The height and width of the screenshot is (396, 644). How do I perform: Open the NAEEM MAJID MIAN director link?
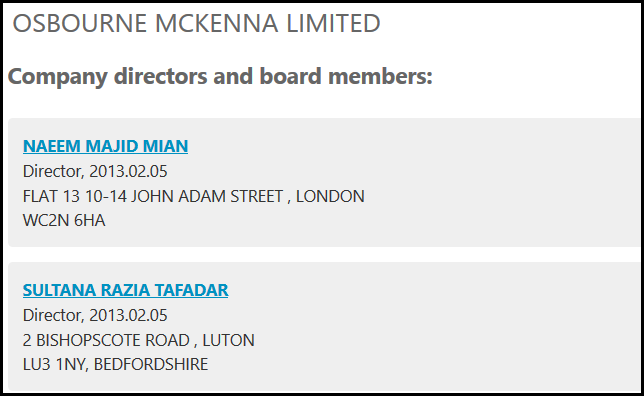[106, 146]
